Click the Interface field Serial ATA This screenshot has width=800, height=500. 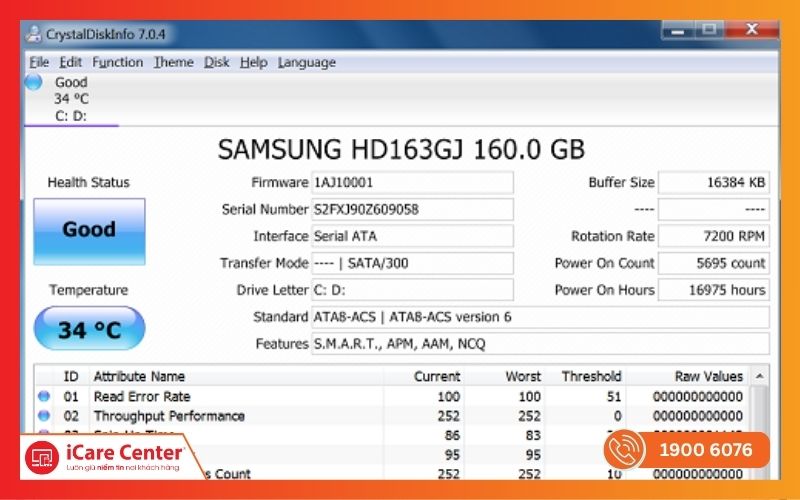pos(412,236)
